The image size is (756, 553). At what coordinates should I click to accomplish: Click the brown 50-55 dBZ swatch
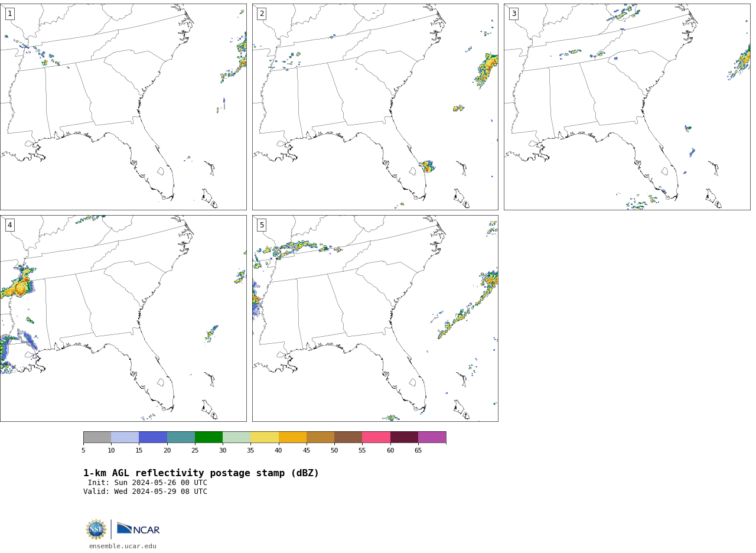click(x=348, y=437)
